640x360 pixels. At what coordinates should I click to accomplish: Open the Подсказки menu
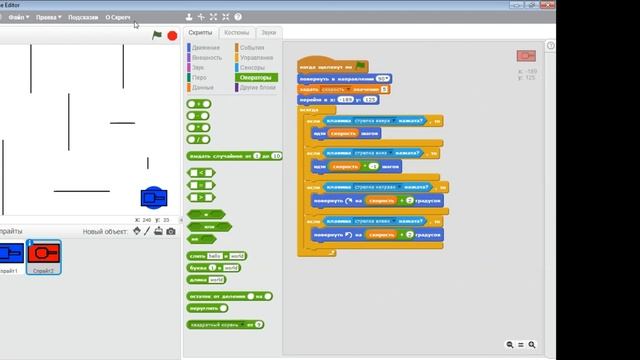pyautogui.click(x=83, y=17)
